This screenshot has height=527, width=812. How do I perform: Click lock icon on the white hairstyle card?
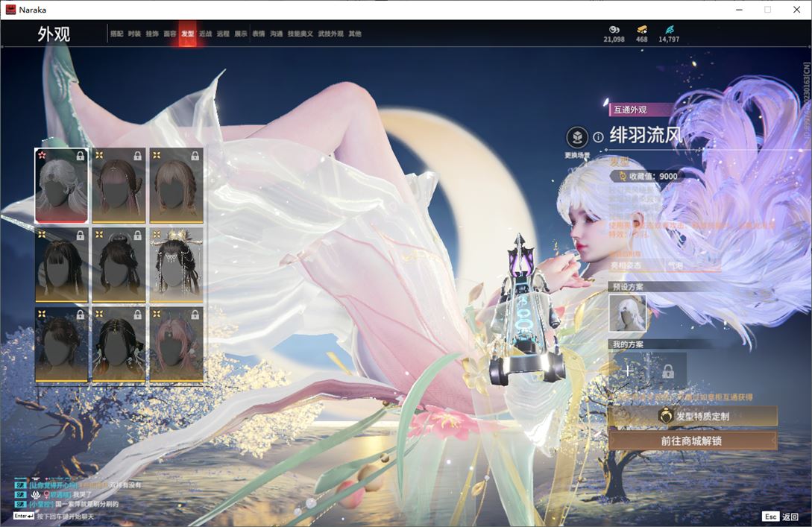click(x=81, y=156)
